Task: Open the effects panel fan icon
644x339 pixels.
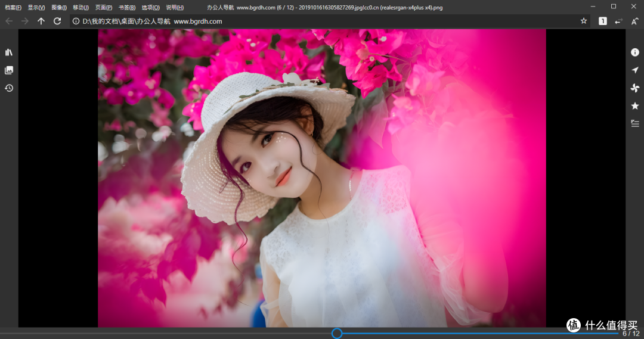Action: pos(635,88)
